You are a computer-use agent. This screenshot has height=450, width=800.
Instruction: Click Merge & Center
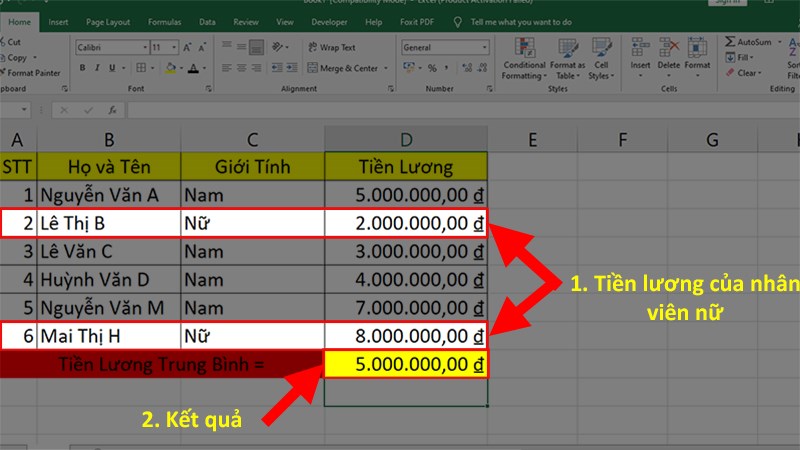pos(343,68)
